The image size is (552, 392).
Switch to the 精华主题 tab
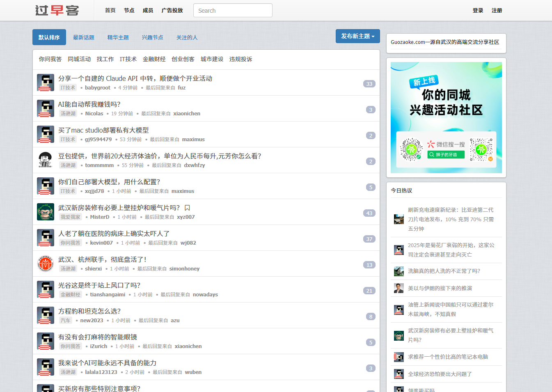tap(118, 37)
